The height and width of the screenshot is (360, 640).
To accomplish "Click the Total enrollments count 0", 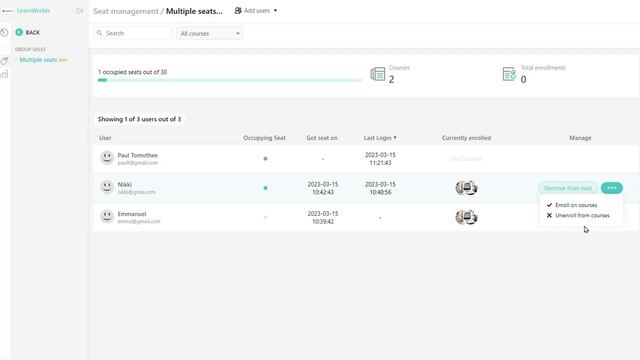I will tap(523, 80).
